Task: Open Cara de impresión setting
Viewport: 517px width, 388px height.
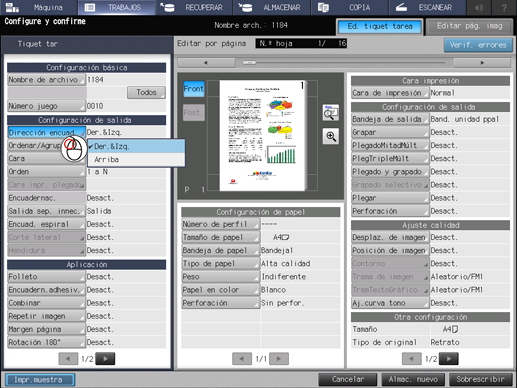Action: coord(390,93)
